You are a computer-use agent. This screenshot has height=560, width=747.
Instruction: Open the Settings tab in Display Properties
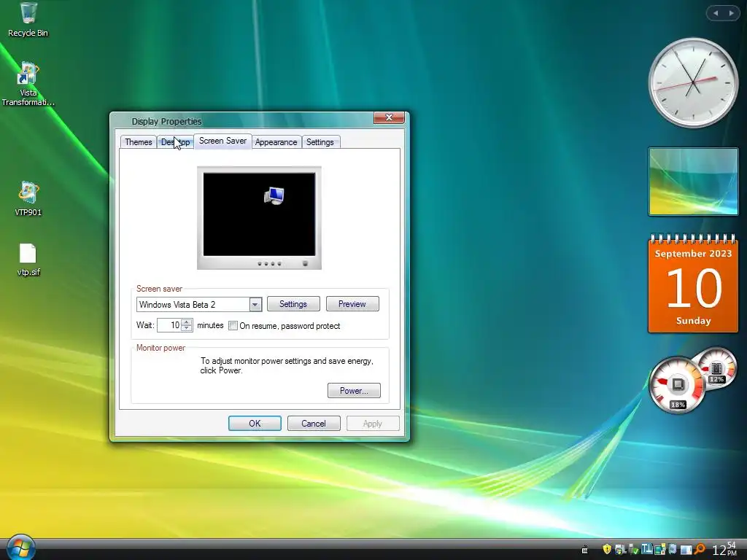[x=320, y=142]
